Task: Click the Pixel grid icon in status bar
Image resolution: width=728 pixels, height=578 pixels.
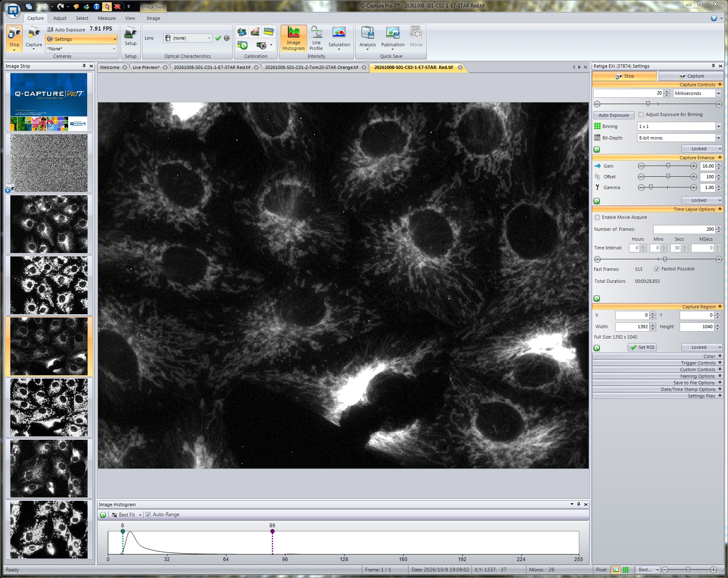Action: coord(626,570)
